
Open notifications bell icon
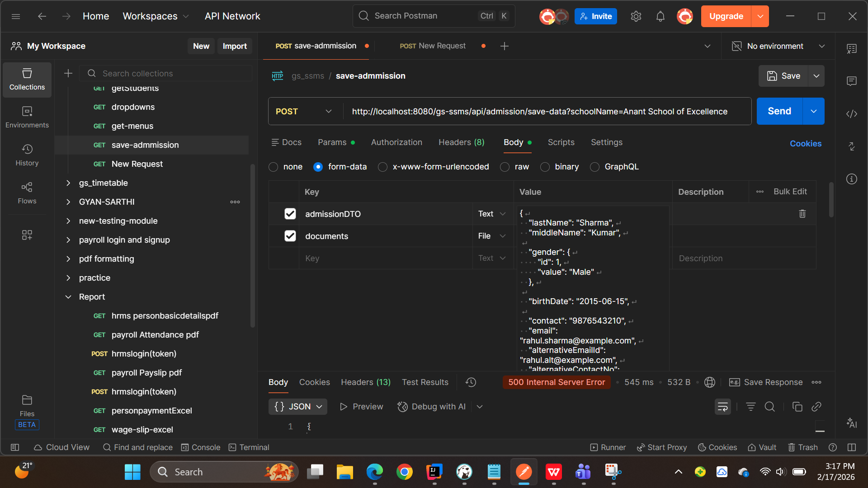[660, 16]
